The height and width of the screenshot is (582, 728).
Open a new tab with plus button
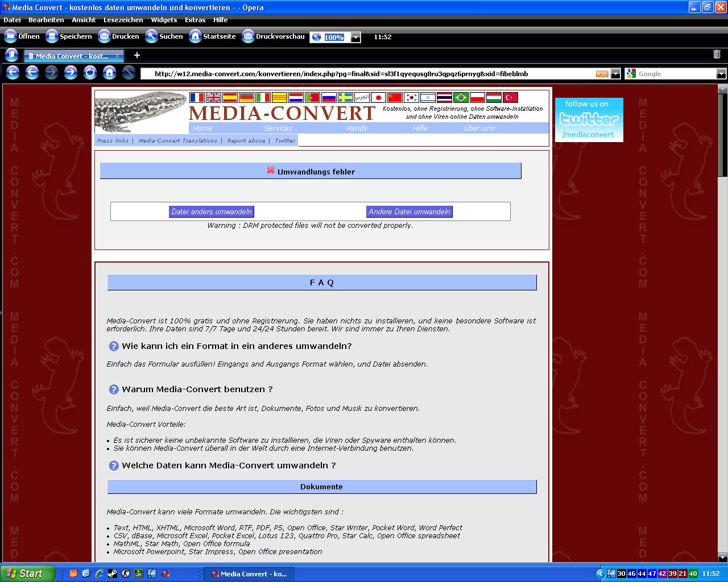tap(136, 55)
